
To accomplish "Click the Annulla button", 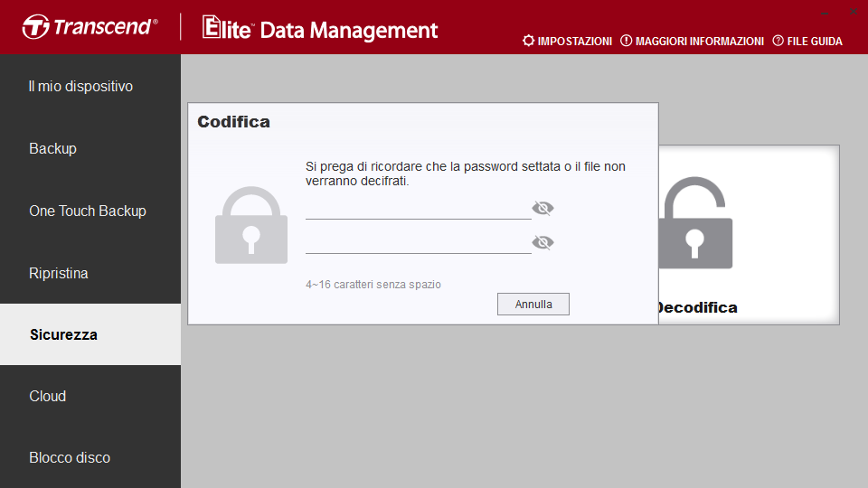I will (533, 305).
